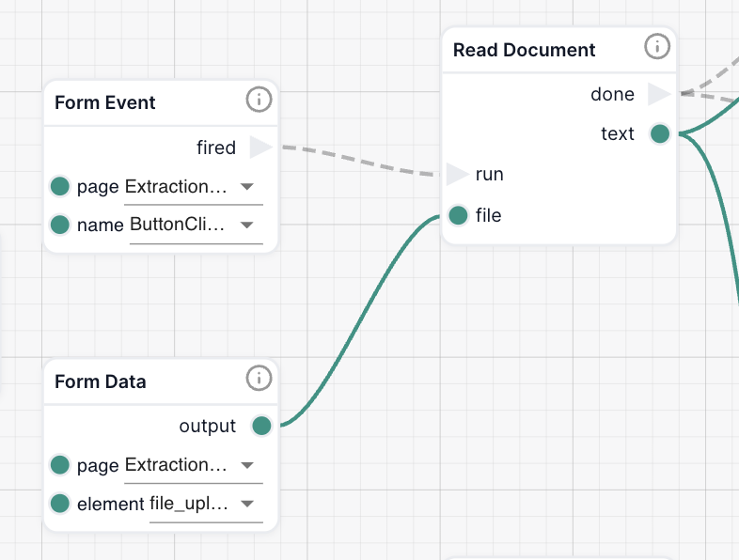The width and height of the screenshot is (739, 560).
Task: Select the file_upl... value field
Action: click(206, 505)
